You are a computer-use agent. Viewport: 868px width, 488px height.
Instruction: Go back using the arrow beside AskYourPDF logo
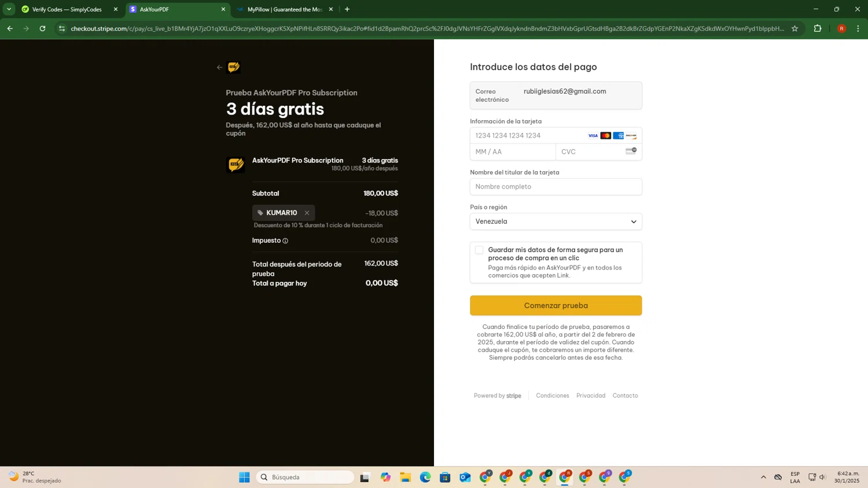(x=219, y=68)
